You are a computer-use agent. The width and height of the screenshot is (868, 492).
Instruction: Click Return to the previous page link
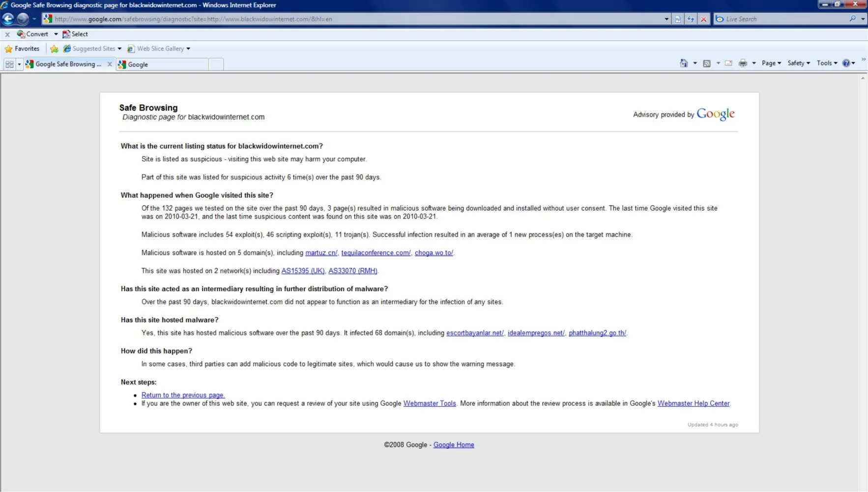pyautogui.click(x=183, y=395)
